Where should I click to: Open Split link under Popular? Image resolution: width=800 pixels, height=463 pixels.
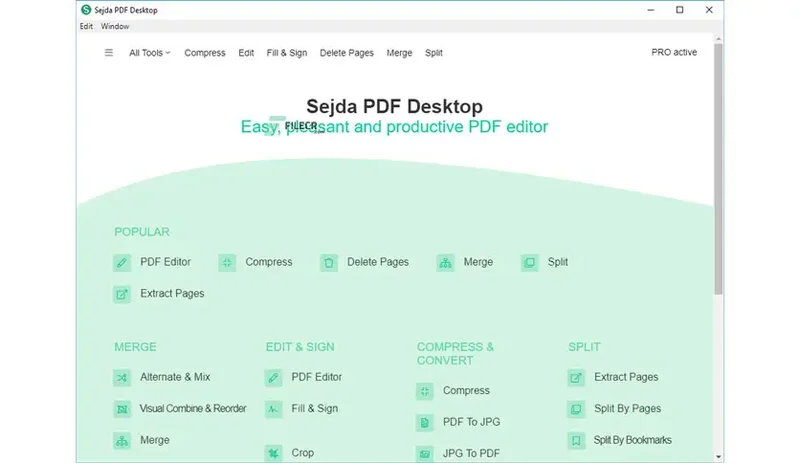558,262
